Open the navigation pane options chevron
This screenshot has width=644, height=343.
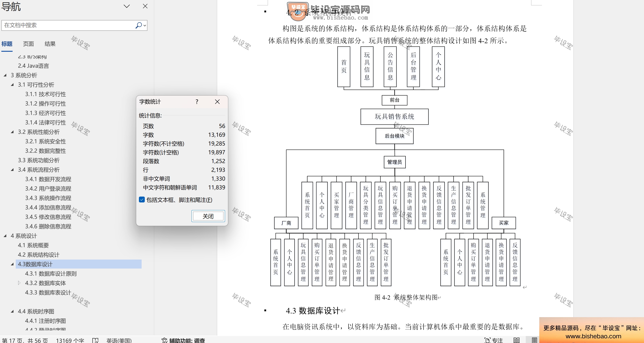pos(127,6)
